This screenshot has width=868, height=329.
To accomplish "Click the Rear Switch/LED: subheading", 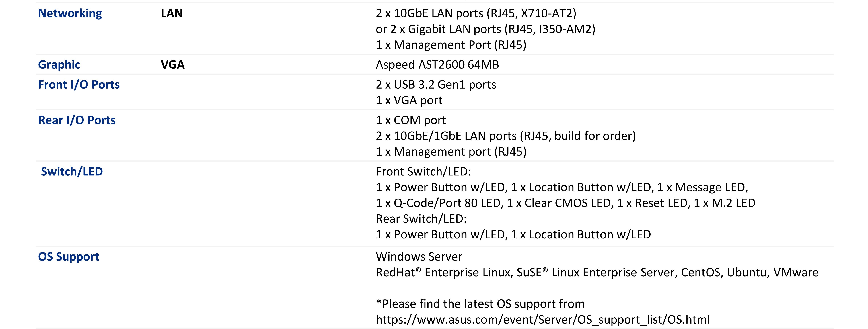I will pyautogui.click(x=421, y=219).
